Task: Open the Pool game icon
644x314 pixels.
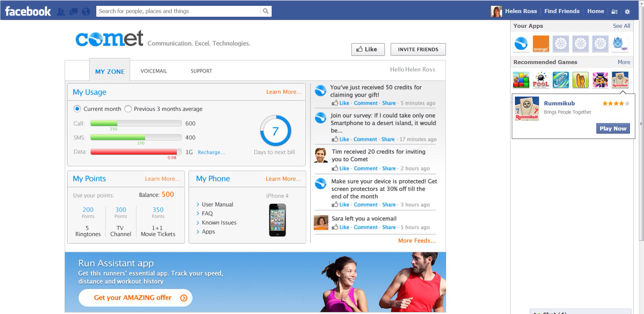Action: pyautogui.click(x=541, y=80)
